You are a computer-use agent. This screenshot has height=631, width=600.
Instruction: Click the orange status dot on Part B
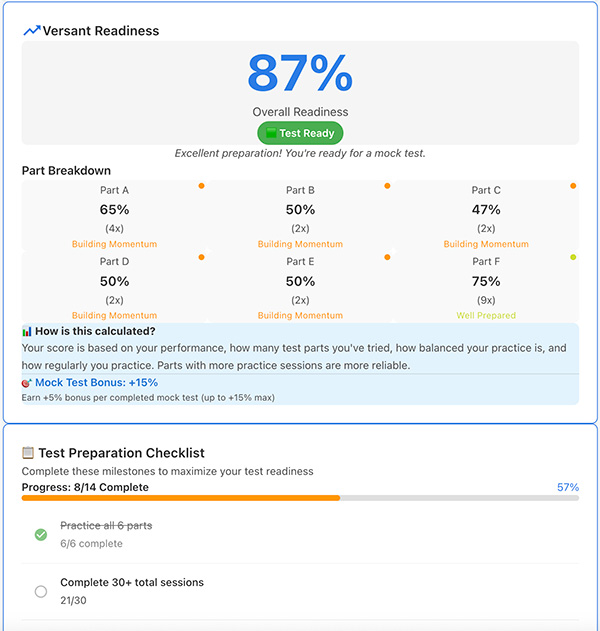387,186
